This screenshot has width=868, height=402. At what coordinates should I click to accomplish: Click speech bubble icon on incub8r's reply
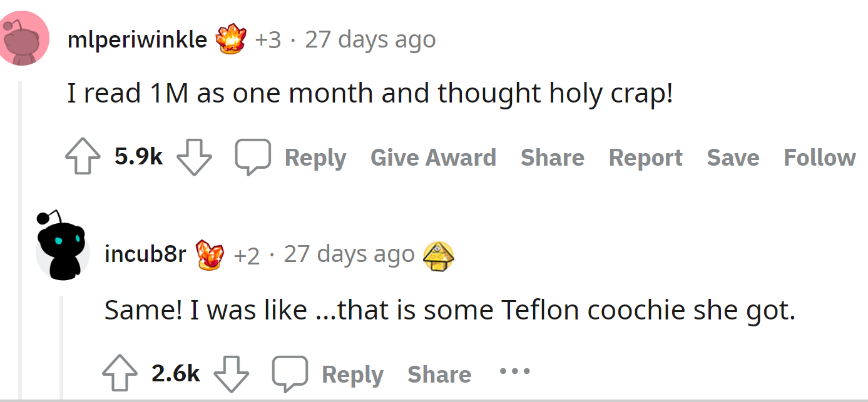[x=290, y=373]
